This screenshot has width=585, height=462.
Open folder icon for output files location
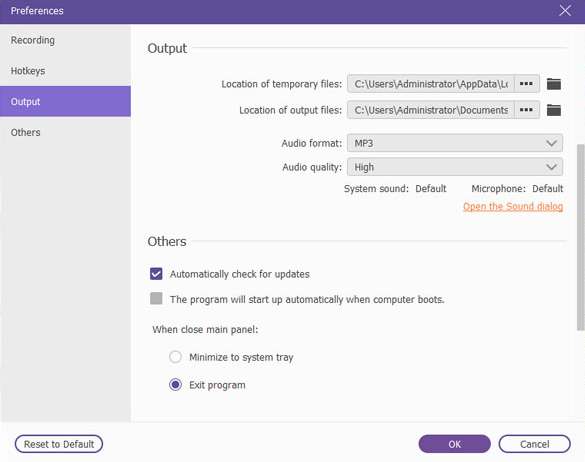coord(554,110)
